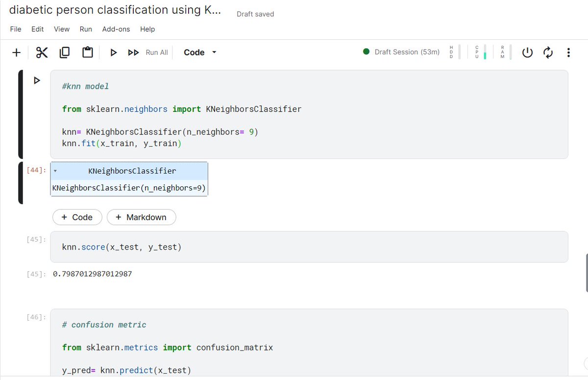The width and height of the screenshot is (588, 380).
Task: Click the notebook title to rename
Action: [x=115, y=10]
